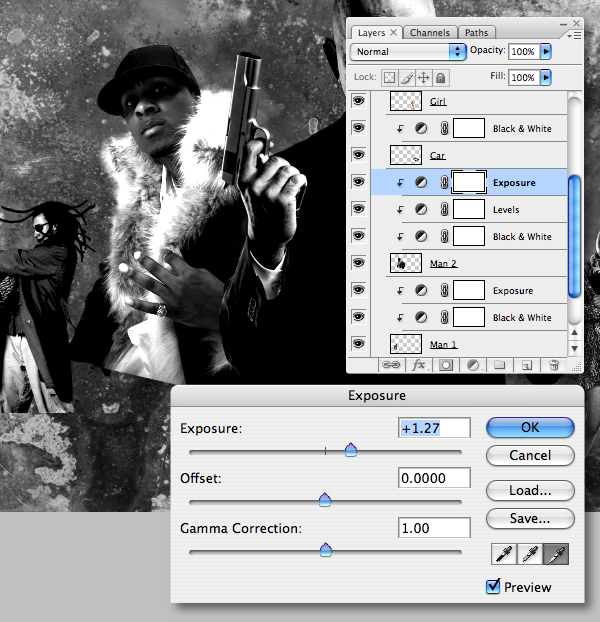
Task: Toggle the Preview checkbox
Action: click(x=493, y=586)
